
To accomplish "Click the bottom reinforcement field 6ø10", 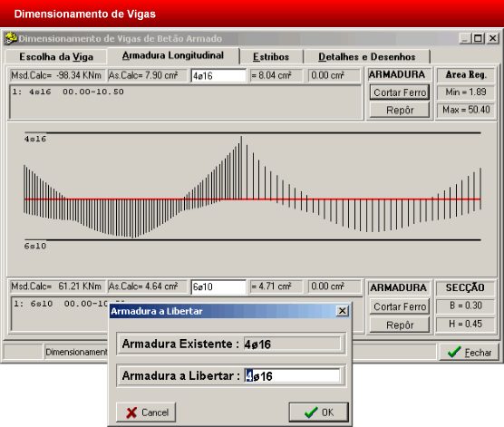I will coord(218,286).
